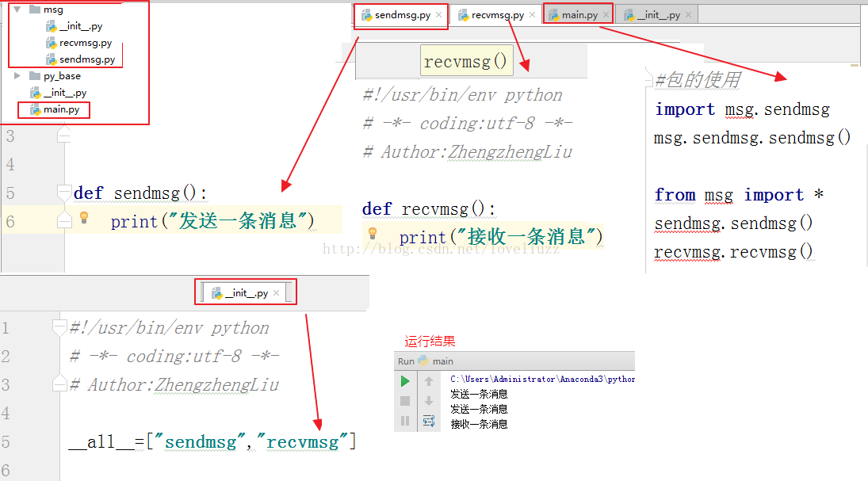
Task: Close the lower __init__.py editor tab
Action: (x=276, y=293)
